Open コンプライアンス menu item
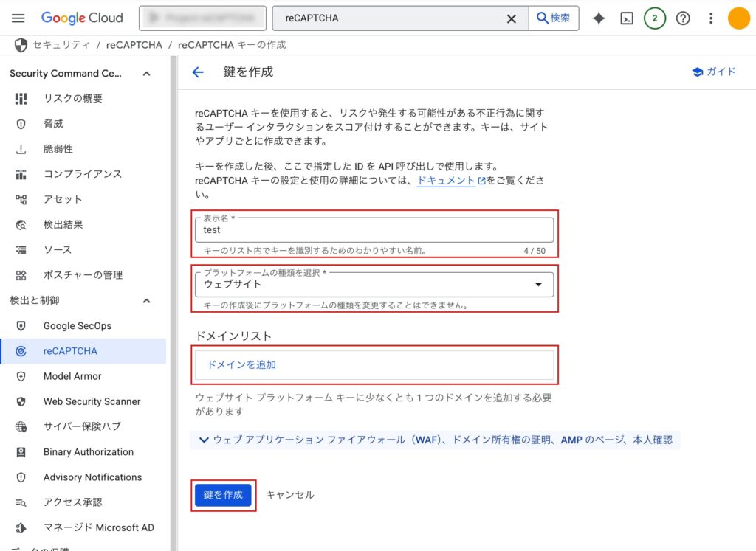This screenshot has height=551, width=756. (x=83, y=174)
